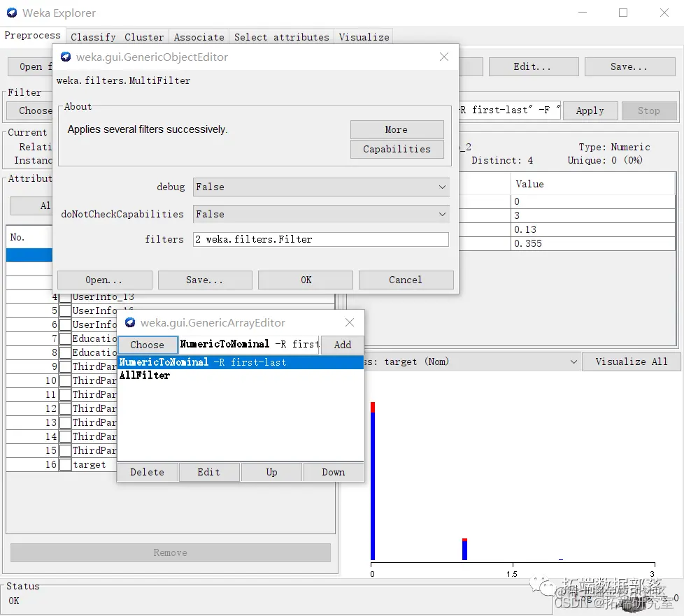
Task: Click the GenericArrayEditor window icon
Action: [130, 322]
